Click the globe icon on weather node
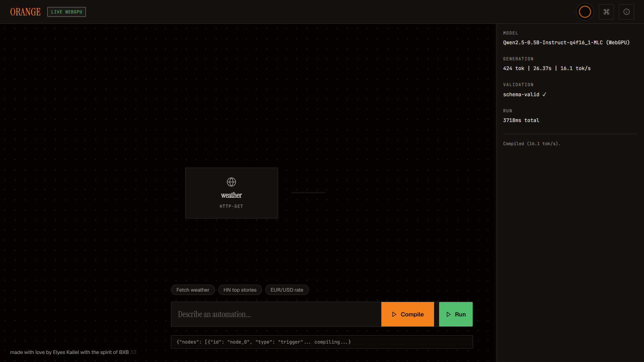 pos(231,182)
